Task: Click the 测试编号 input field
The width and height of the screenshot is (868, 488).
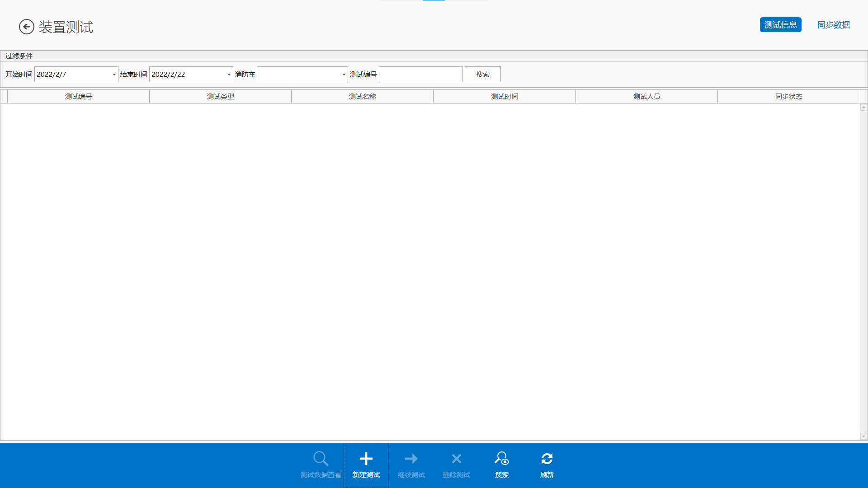Action: point(421,75)
